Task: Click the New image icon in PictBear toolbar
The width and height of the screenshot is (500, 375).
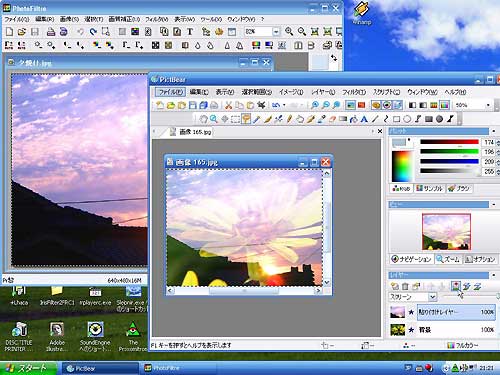Action: [x=160, y=105]
